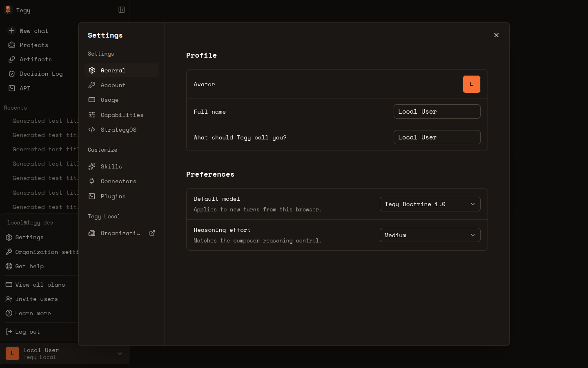Open Organization external link icon

pos(152,233)
